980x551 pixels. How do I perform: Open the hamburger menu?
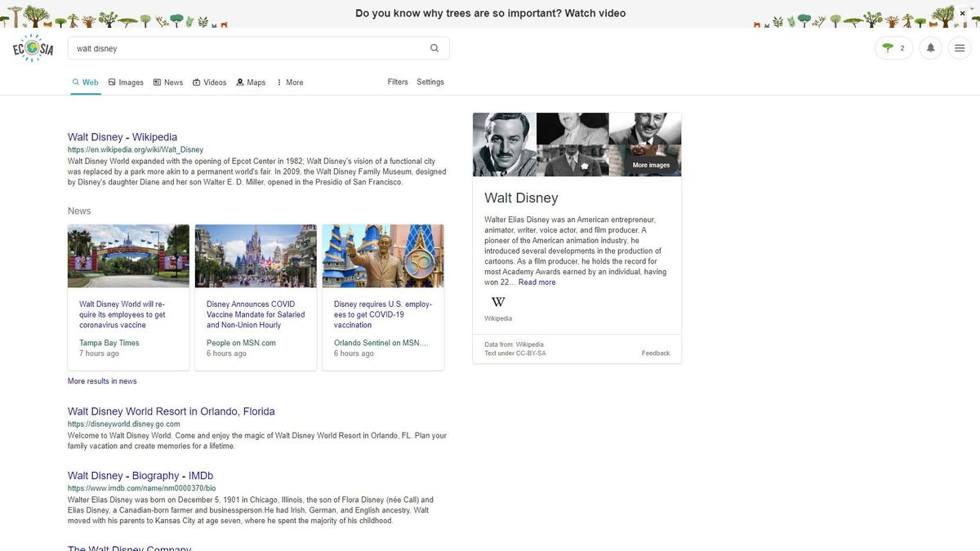pyautogui.click(x=960, y=47)
